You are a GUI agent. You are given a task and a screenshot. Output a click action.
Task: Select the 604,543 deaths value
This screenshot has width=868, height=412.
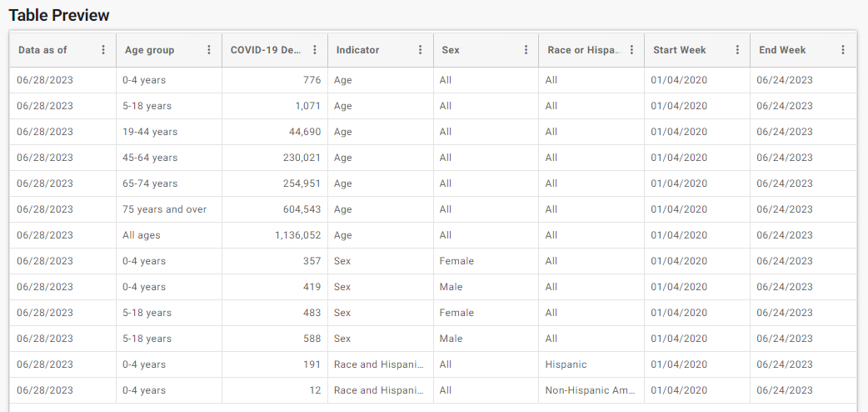coord(302,209)
